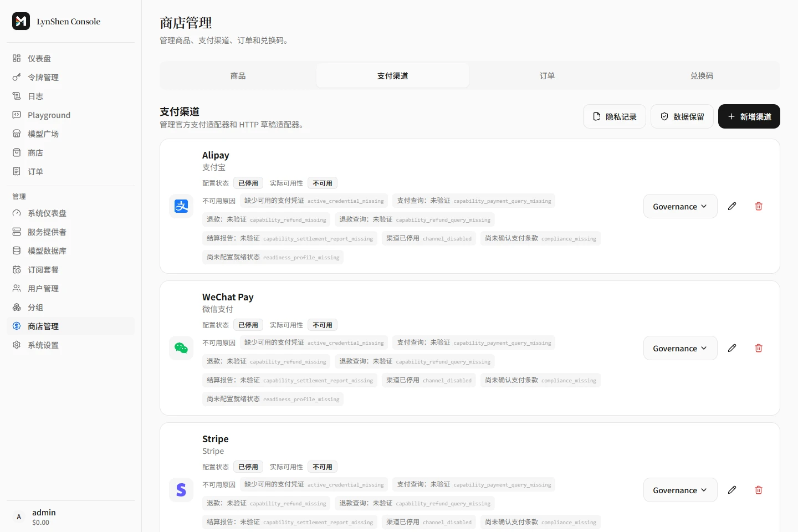The width and height of the screenshot is (798, 532).
Task: Open 数据保留 data retention settings
Action: coord(682,116)
